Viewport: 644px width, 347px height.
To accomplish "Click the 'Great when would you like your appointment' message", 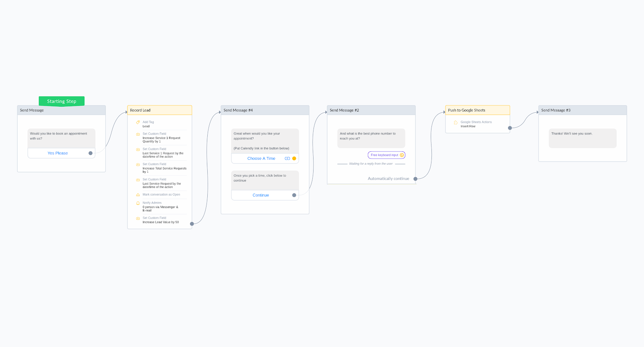I will [x=265, y=141].
